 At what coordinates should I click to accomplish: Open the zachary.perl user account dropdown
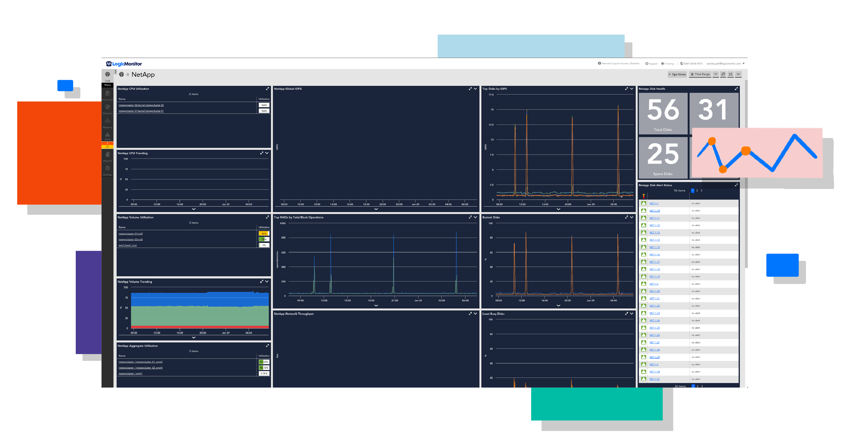(725, 64)
